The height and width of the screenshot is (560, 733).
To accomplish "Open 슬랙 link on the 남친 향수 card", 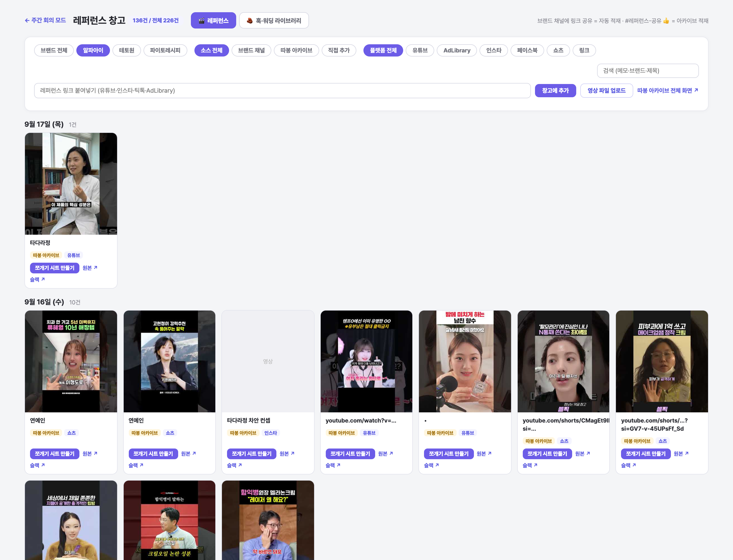I will tap(431, 465).
